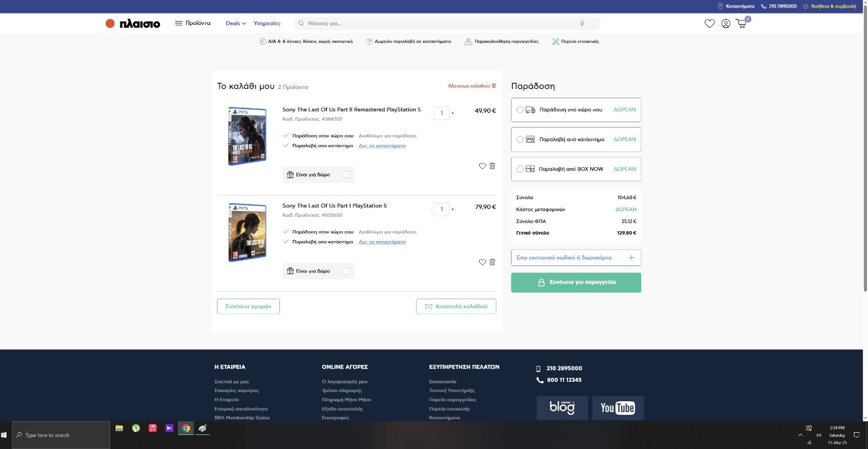Expand the Deals dropdown
This screenshot has width=868, height=449.
(x=236, y=23)
